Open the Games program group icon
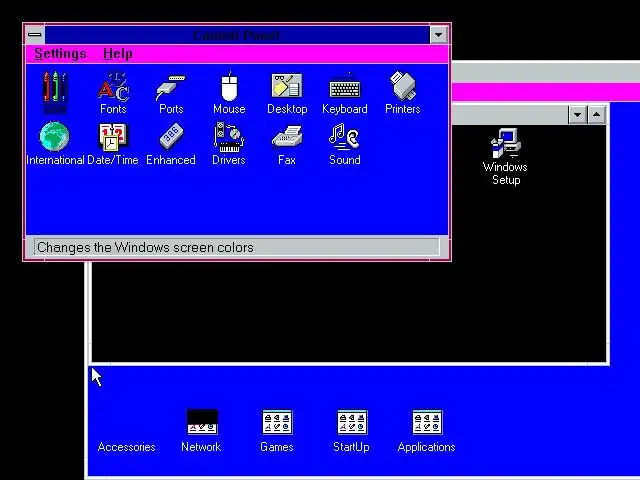This screenshot has height=480, width=640. click(277, 422)
